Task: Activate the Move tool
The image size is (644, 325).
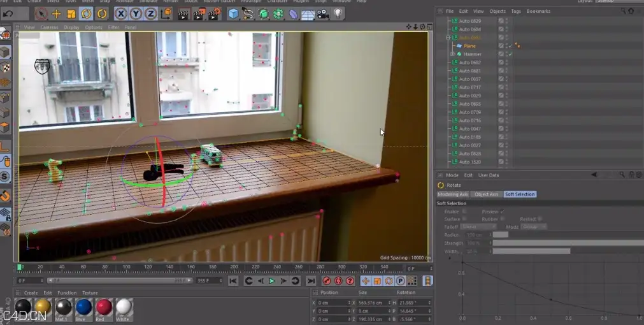Action: [x=56, y=14]
